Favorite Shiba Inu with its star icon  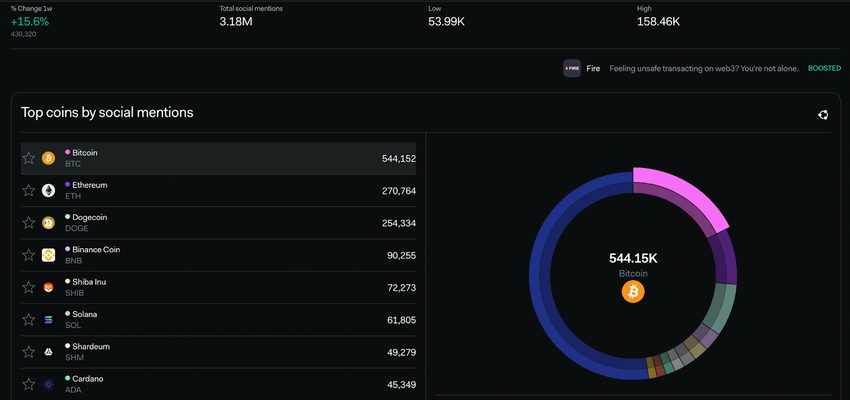(x=29, y=287)
